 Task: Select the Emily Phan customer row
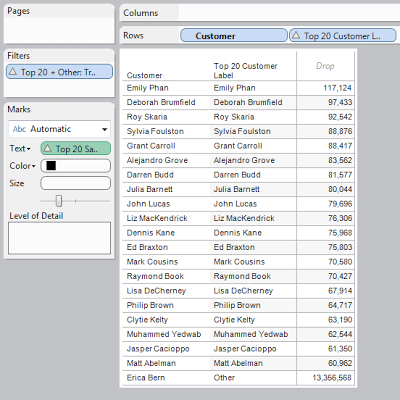click(x=238, y=88)
